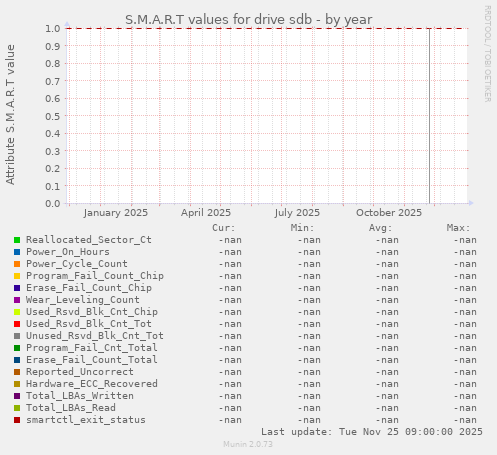Click the yellow Program_Fail_Count_Chip swatch

[17, 276]
